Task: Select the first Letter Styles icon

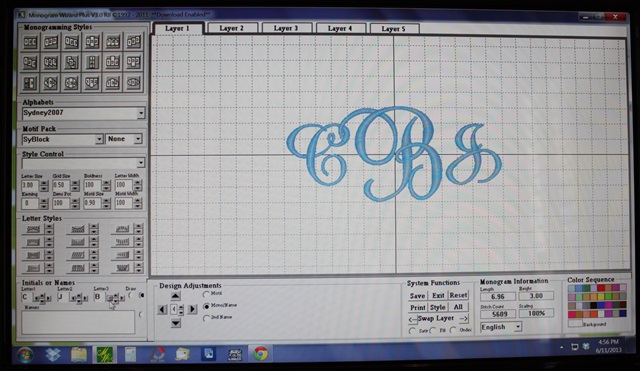Action: 33,229
